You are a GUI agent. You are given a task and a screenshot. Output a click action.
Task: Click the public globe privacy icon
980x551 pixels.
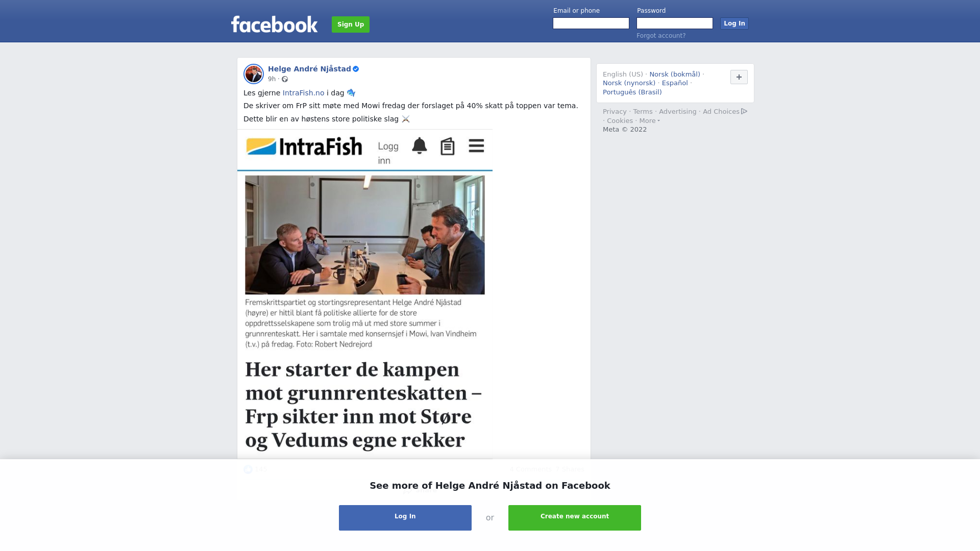point(285,79)
